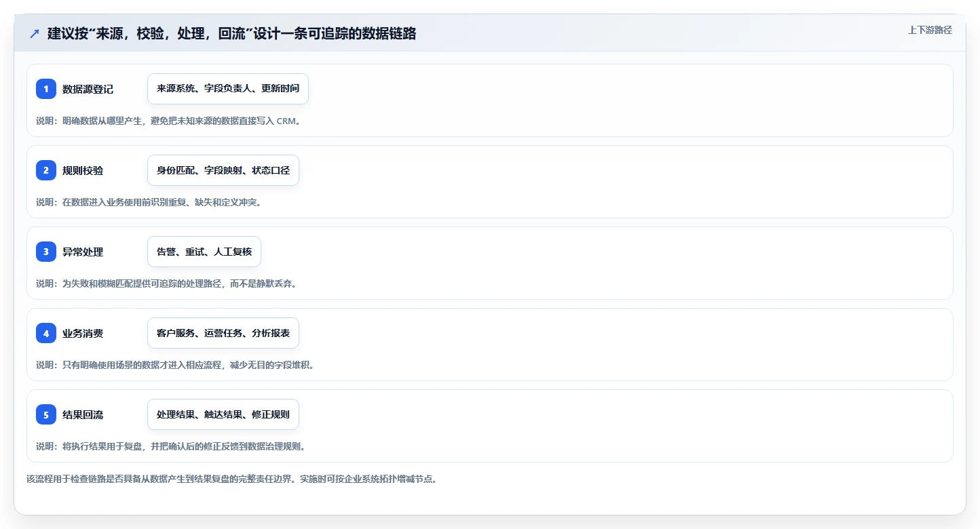The height and width of the screenshot is (529, 980).
Task: Click the 规则校验 step title
Action: [83, 171]
